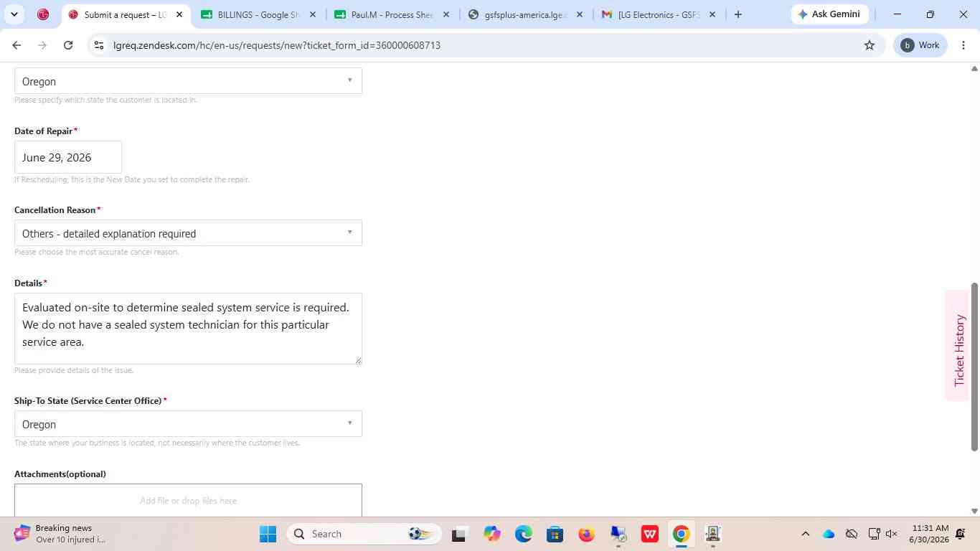Bookmark this page with the star icon
The height and width of the screenshot is (551, 980).
click(870, 45)
